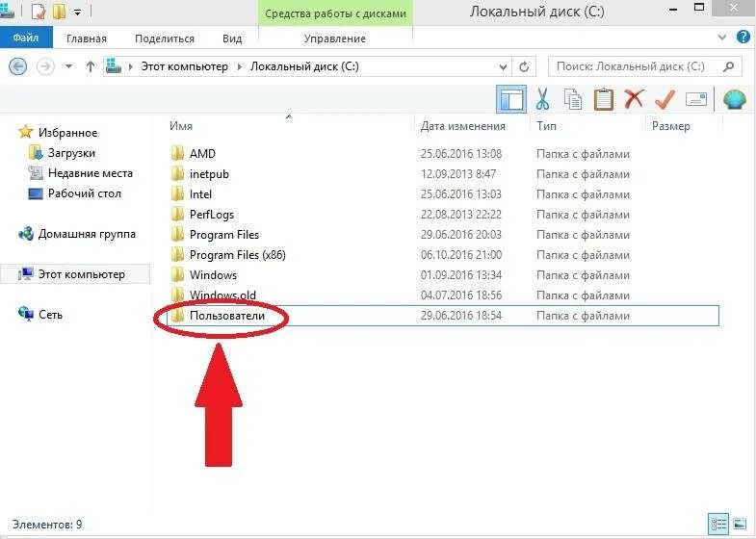Open recent locations dropdown beside forward arrow
This screenshot has width=756, height=539.
(x=69, y=66)
